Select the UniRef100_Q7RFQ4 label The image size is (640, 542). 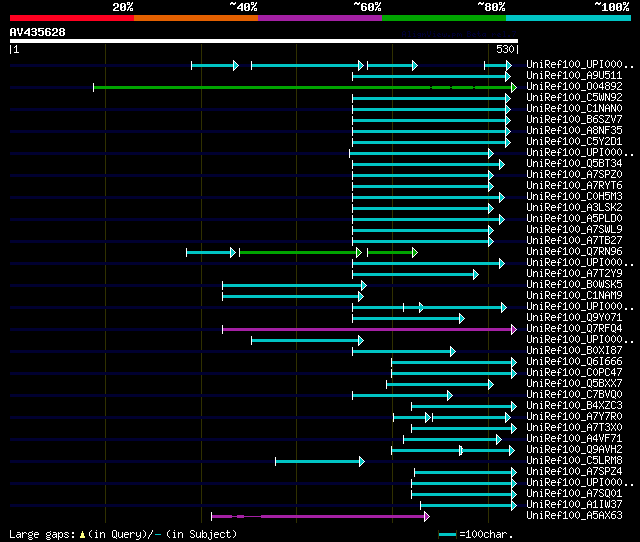[x=574, y=329]
